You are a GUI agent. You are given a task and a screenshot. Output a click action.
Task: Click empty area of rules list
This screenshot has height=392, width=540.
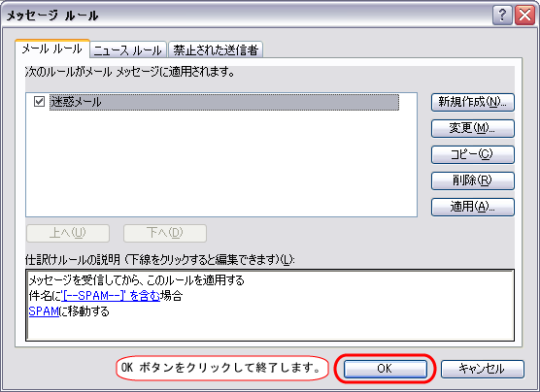(221, 165)
